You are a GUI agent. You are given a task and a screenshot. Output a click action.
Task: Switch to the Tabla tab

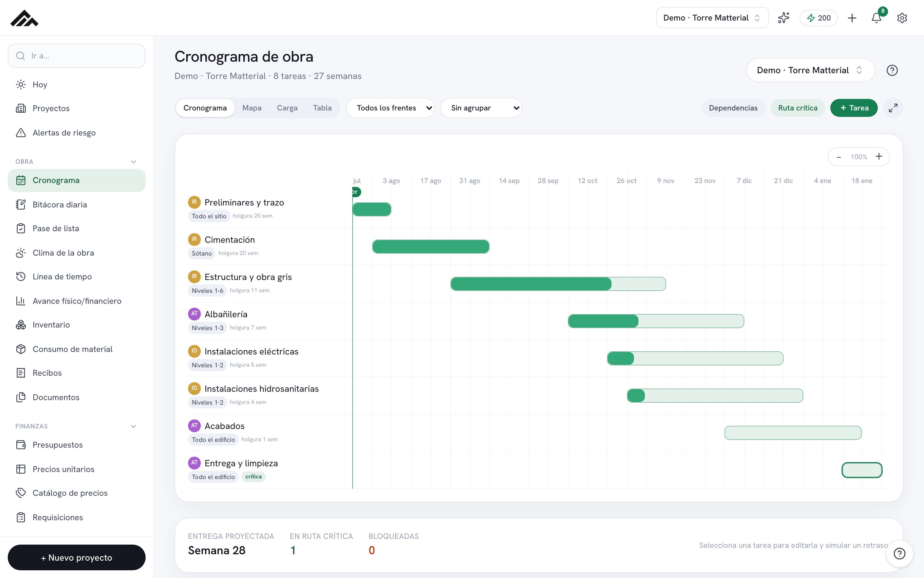pyautogui.click(x=322, y=108)
